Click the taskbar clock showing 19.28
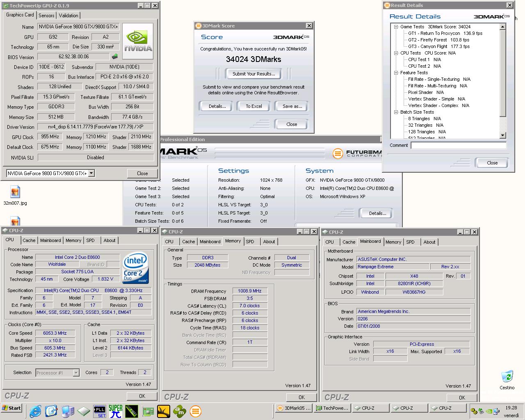 511,408
